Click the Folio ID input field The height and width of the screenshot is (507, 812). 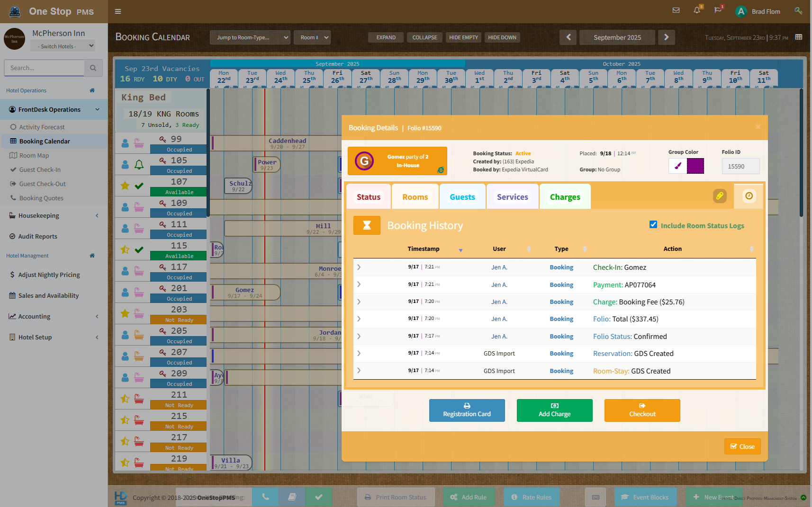740,167
